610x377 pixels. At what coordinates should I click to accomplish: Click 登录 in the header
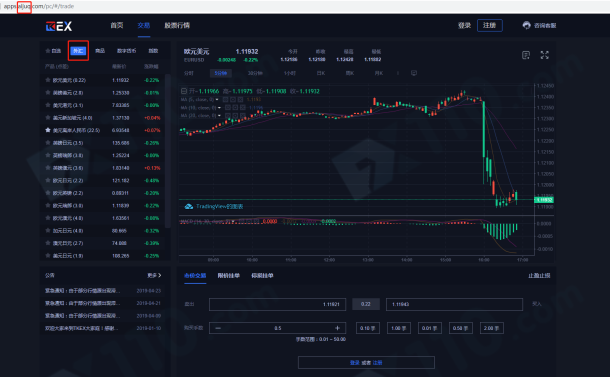tap(464, 25)
